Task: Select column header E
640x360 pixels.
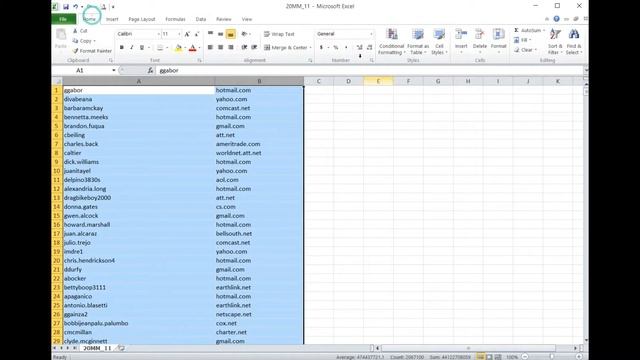Action: click(378, 81)
